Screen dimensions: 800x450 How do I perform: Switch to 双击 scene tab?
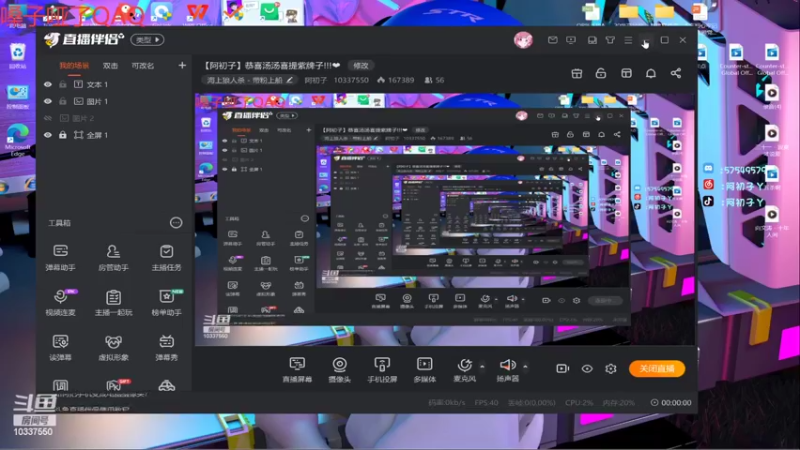click(x=110, y=65)
